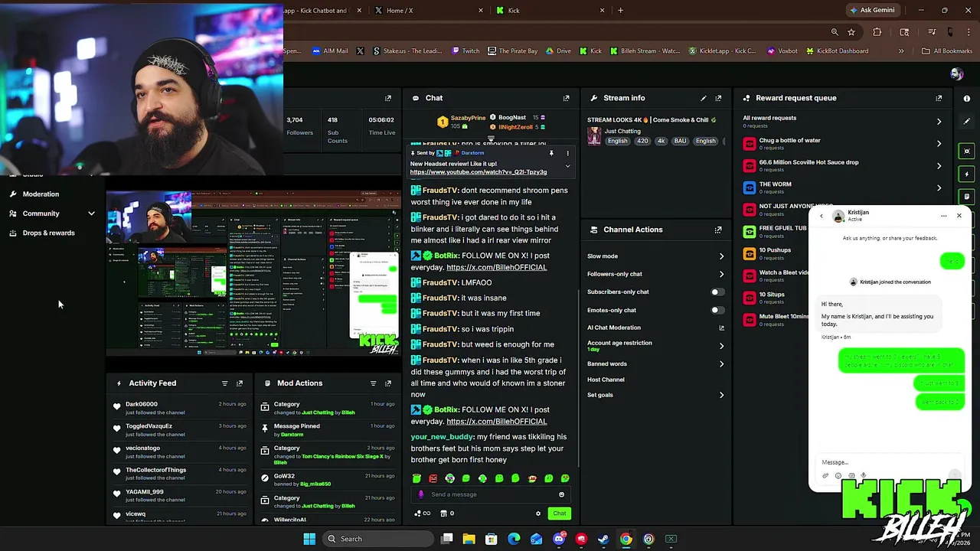Switch to the Kick browser tab

(550, 11)
